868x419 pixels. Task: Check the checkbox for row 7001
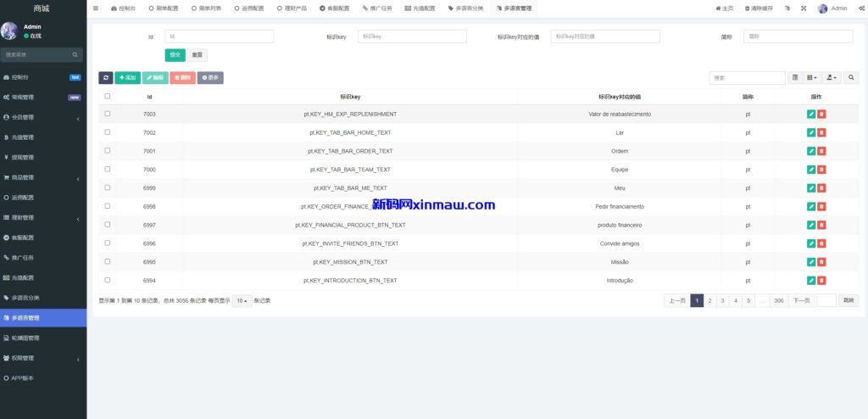(x=108, y=150)
